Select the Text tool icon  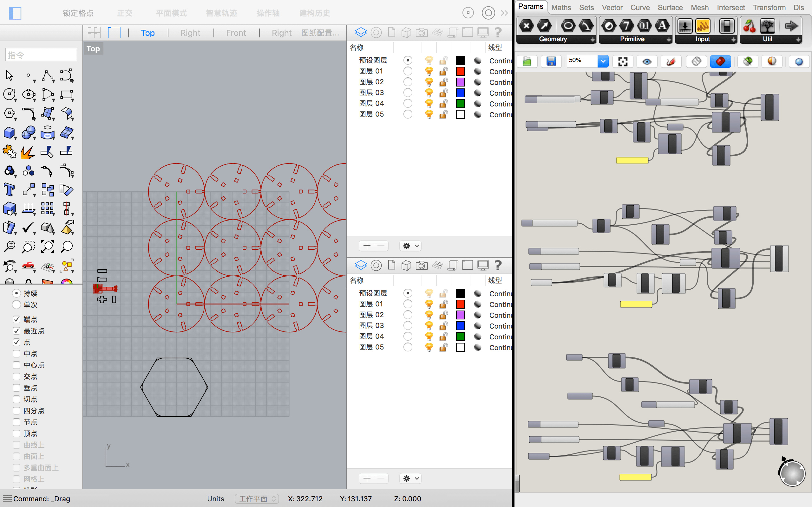(9, 190)
